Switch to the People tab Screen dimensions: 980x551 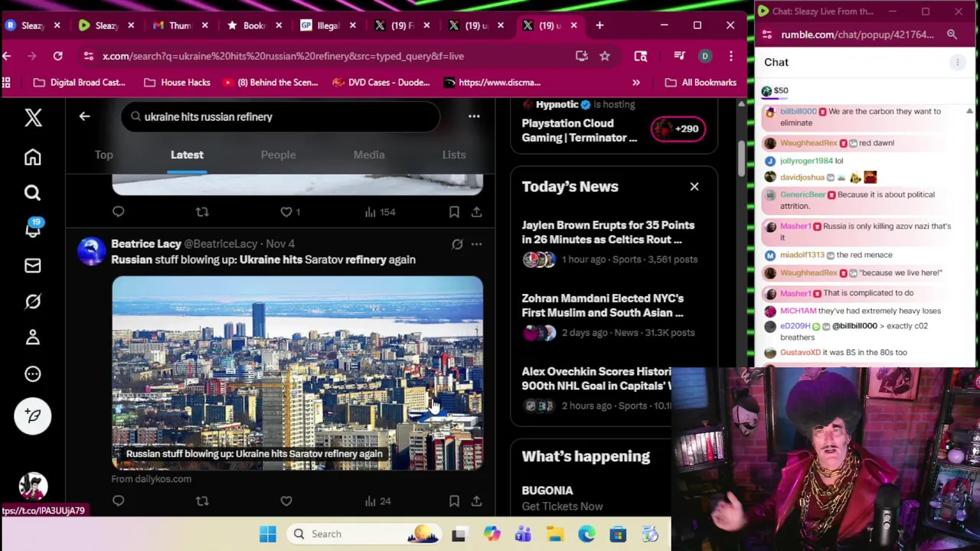tap(278, 155)
